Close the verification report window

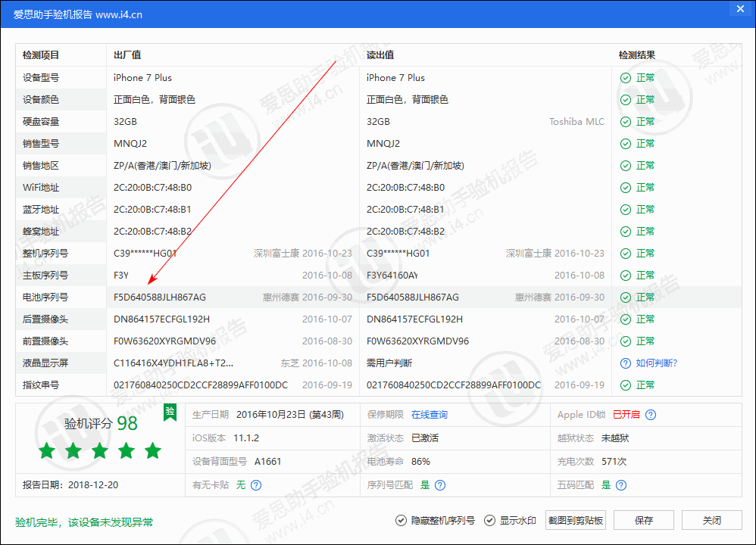pos(740,8)
